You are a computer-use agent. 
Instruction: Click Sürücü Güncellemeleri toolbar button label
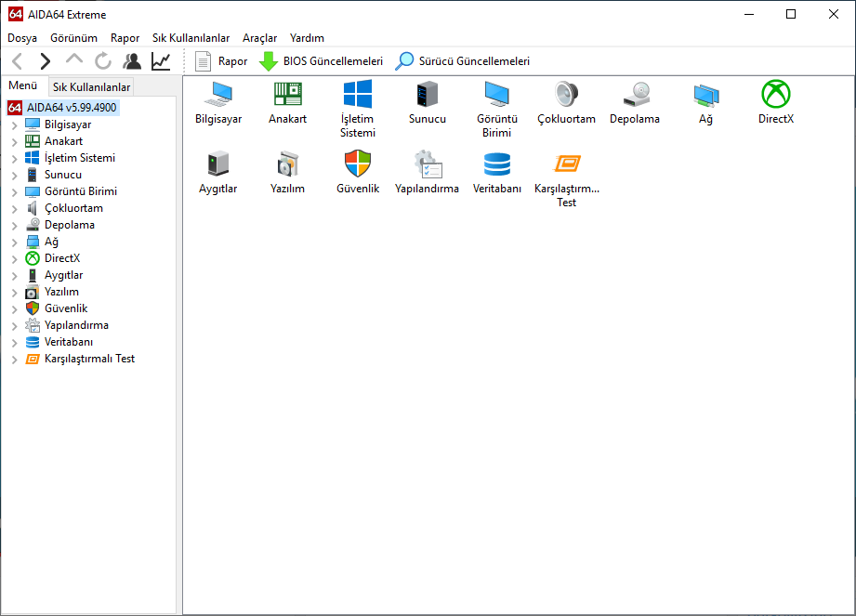pyautogui.click(x=474, y=61)
